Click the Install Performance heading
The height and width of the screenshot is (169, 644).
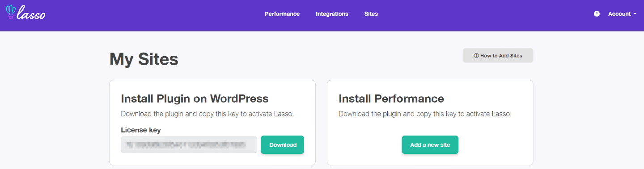pos(391,99)
